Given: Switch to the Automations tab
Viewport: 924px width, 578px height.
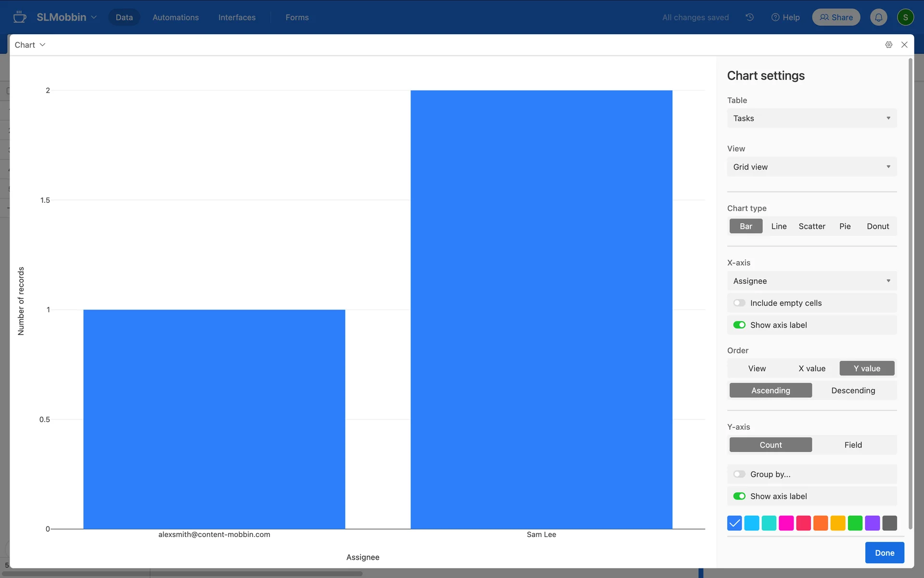Looking at the screenshot, I should click(x=176, y=17).
